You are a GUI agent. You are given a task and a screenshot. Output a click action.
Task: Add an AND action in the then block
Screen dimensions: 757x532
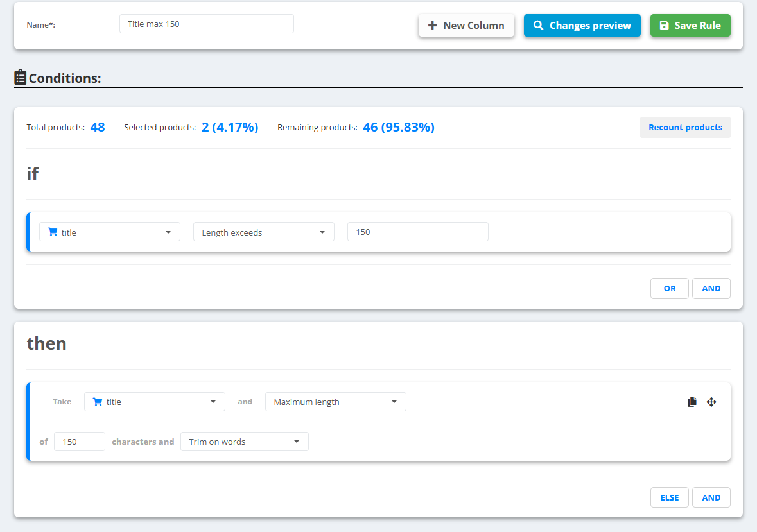(711, 497)
